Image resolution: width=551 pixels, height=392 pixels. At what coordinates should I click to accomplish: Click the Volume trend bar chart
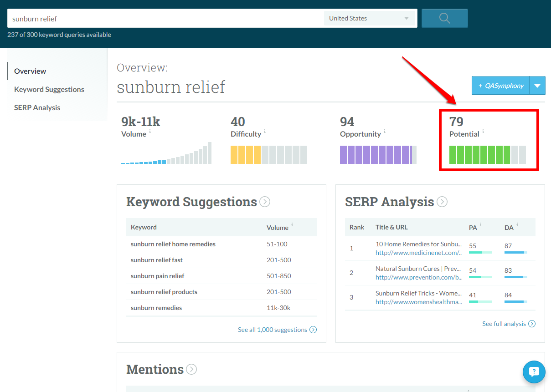click(166, 153)
